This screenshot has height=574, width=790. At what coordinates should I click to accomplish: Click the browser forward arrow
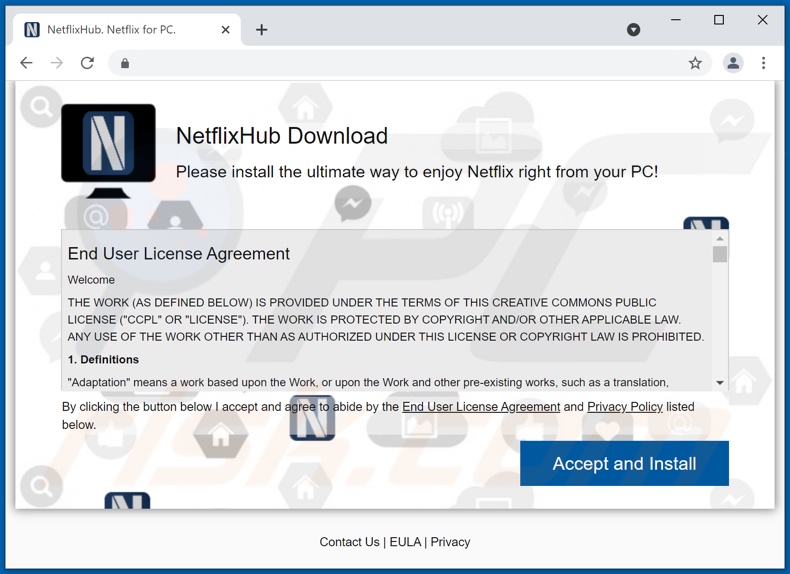[56, 63]
